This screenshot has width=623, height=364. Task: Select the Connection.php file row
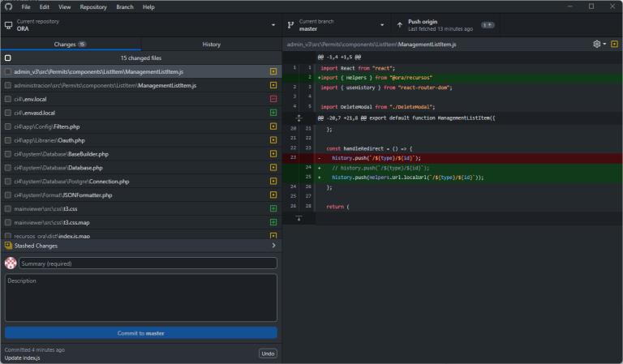point(141,182)
